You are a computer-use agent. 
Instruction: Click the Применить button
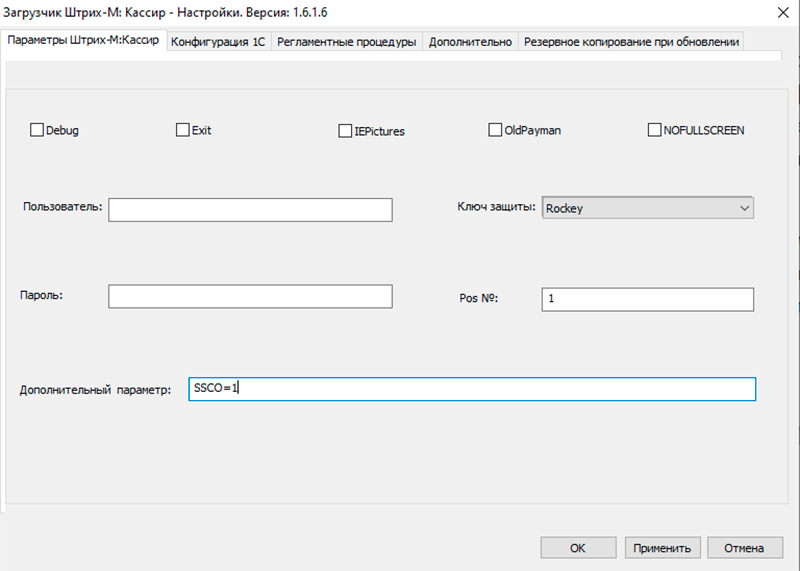pyautogui.click(x=662, y=548)
